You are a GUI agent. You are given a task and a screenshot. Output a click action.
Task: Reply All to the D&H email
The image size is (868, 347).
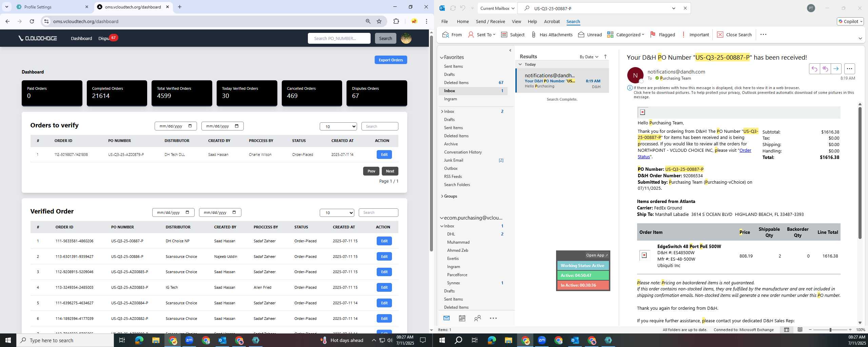(x=825, y=69)
